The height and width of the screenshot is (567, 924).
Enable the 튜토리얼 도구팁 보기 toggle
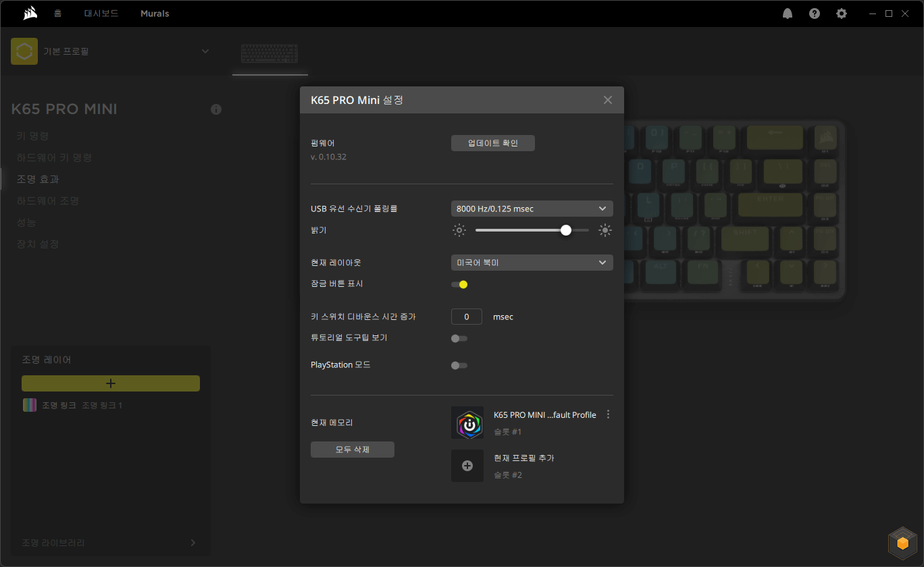pyautogui.click(x=459, y=338)
